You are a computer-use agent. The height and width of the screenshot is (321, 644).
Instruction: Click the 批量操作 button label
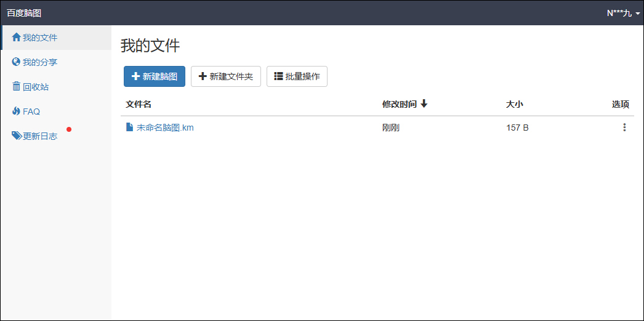[303, 76]
